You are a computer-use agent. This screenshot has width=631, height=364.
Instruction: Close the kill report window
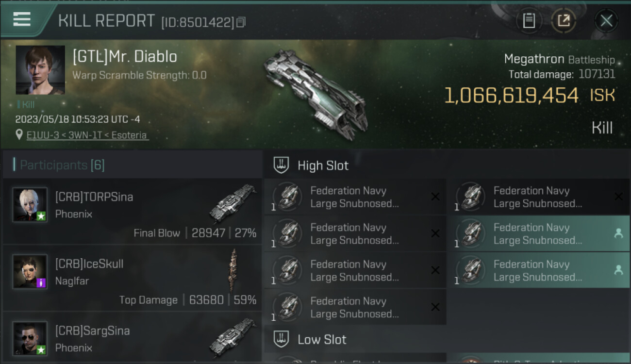pos(606,21)
